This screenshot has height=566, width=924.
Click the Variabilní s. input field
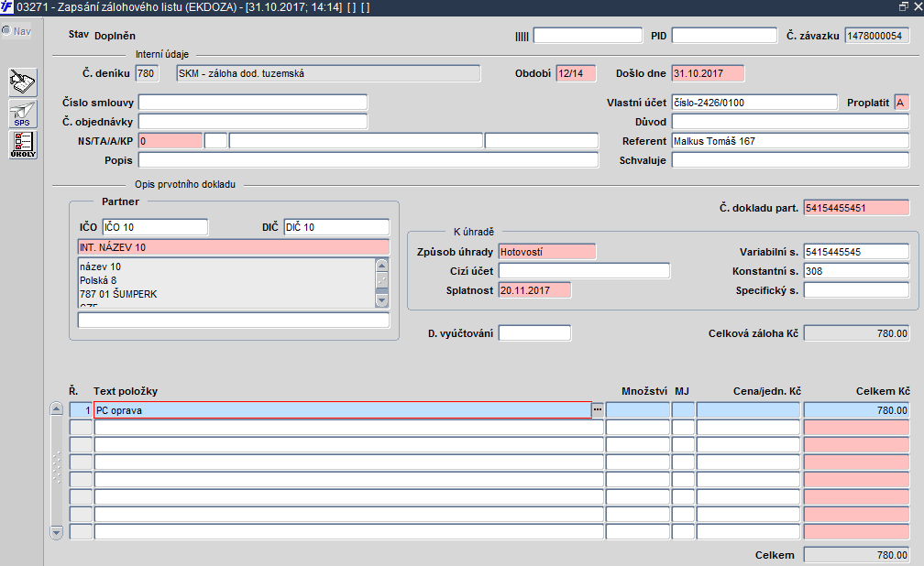[856, 252]
